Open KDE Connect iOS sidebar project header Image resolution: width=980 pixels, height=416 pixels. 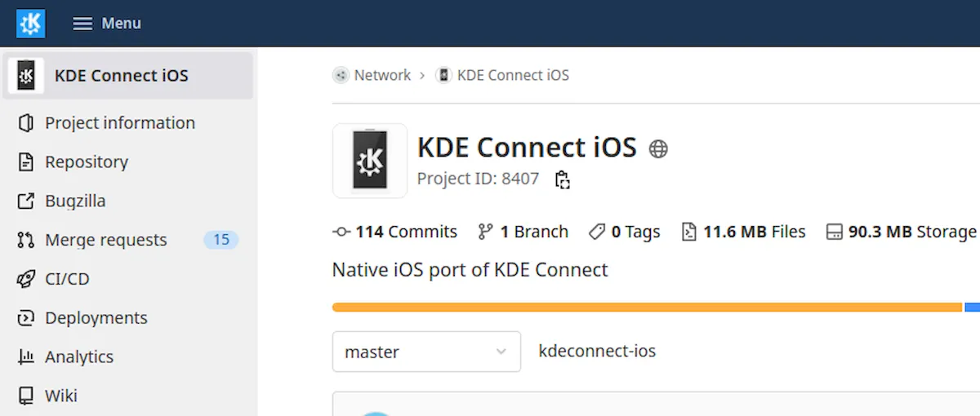click(128, 76)
